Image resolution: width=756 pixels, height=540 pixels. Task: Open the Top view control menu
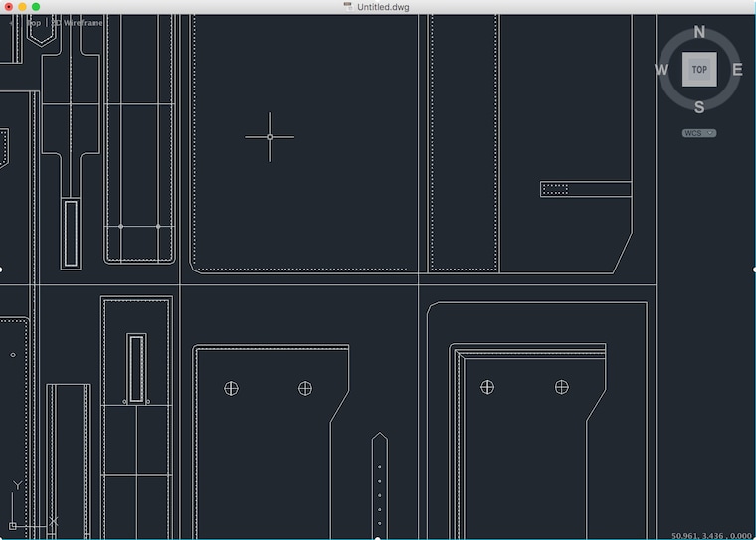[x=33, y=23]
